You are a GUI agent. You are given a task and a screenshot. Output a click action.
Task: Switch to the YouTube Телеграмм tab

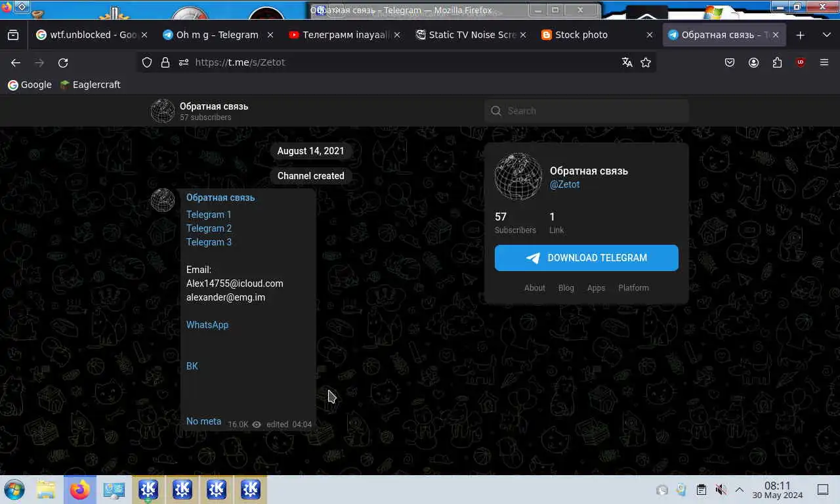(343, 35)
